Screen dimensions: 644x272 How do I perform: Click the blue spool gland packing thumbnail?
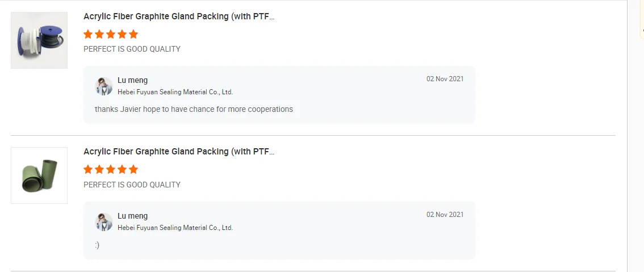pos(39,40)
